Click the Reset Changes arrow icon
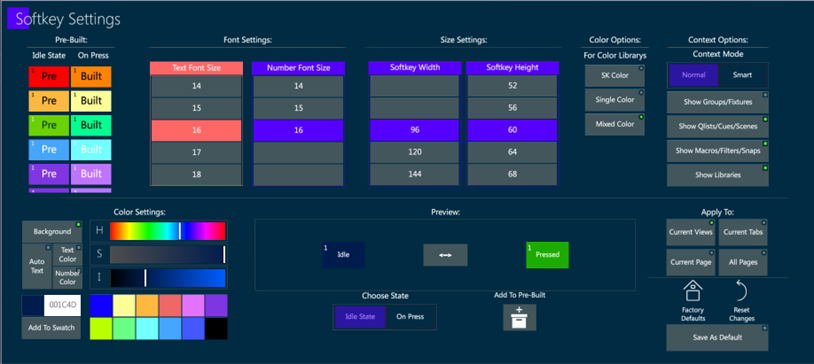Viewport: 814px width, 364px height. click(x=741, y=291)
